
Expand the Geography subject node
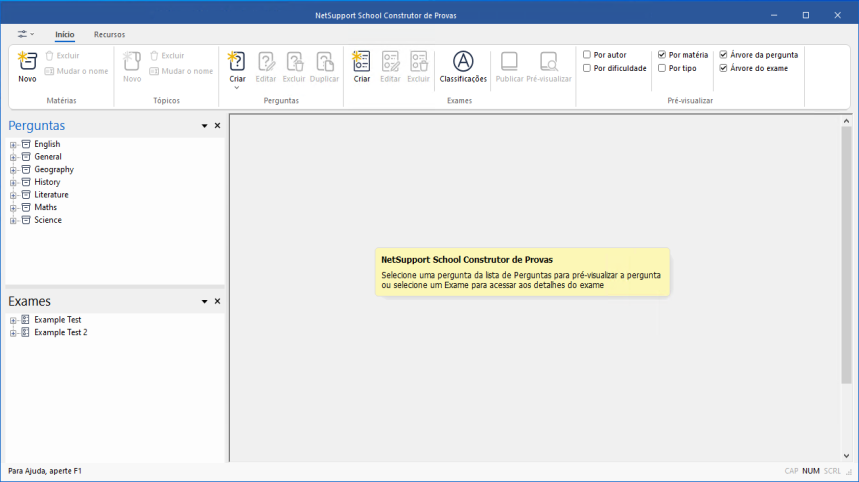pos(13,170)
